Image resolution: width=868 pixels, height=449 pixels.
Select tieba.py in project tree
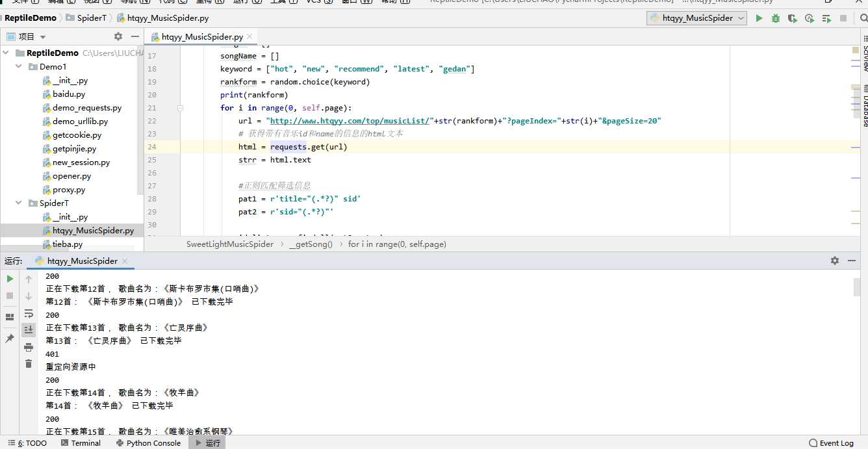click(68, 244)
